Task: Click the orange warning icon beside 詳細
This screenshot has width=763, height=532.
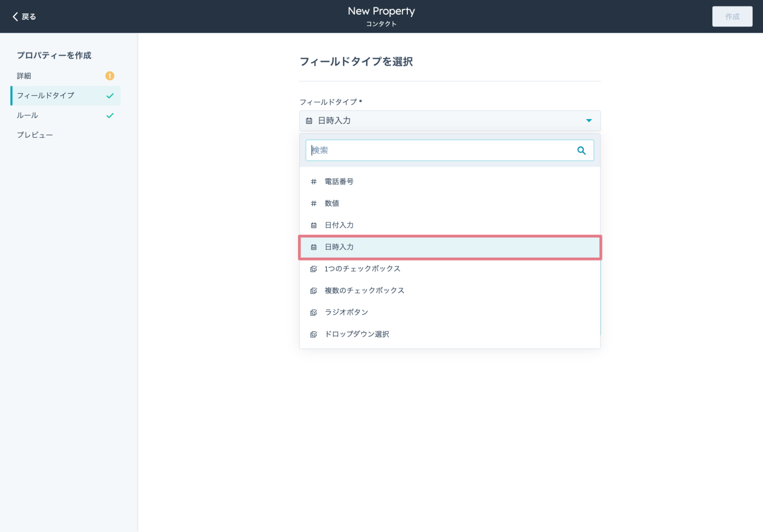Action: click(110, 76)
